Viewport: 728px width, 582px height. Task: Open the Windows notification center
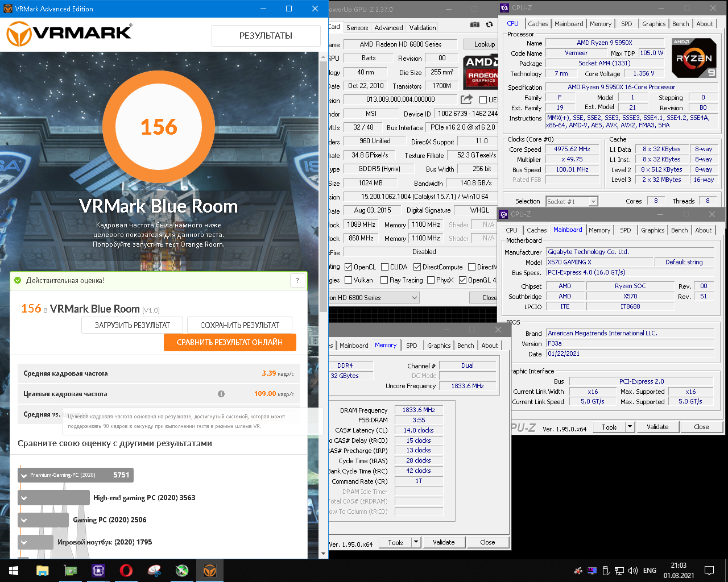709,571
